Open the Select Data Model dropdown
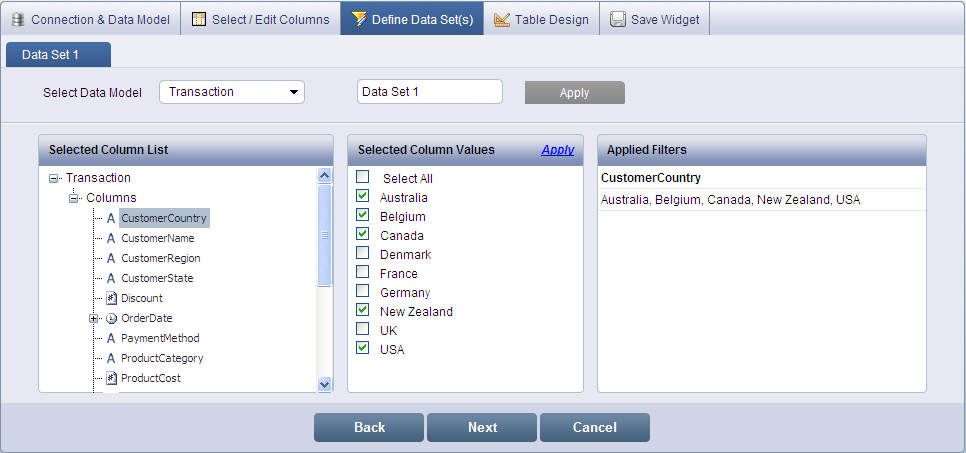 tap(232, 92)
